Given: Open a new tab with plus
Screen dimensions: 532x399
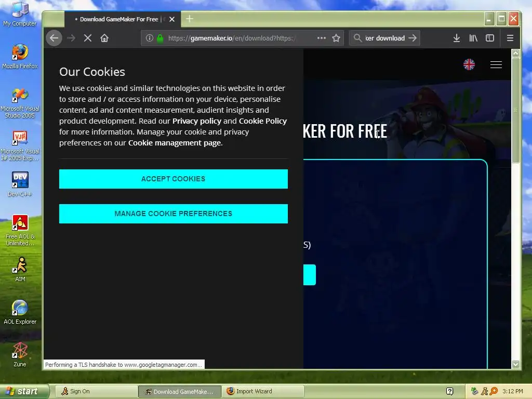Looking at the screenshot, I should coord(190,19).
